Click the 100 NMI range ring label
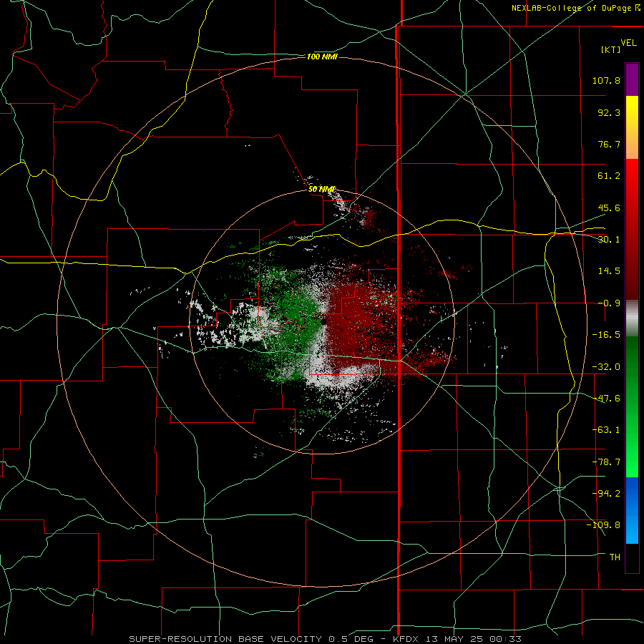The width and height of the screenshot is (644, 644). click(322, 57)
